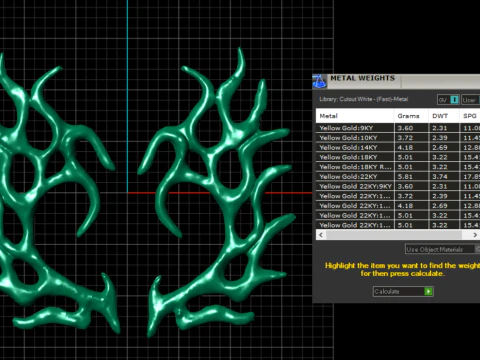This screenshot has height=360, width=480.
Task: Click the table scrollbar right arrow
Action: point(475,235)
